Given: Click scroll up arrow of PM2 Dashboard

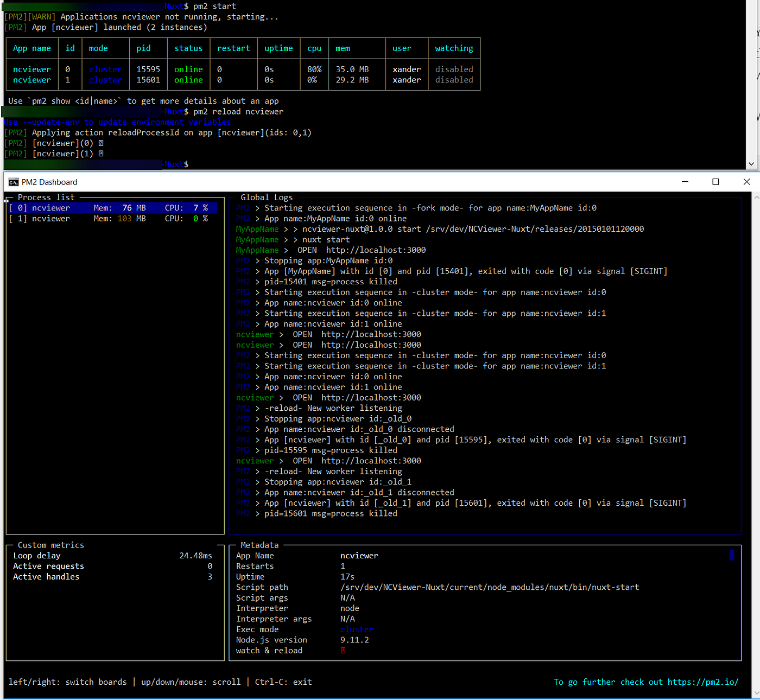Looking at the screenshot, I should point(756,198).
